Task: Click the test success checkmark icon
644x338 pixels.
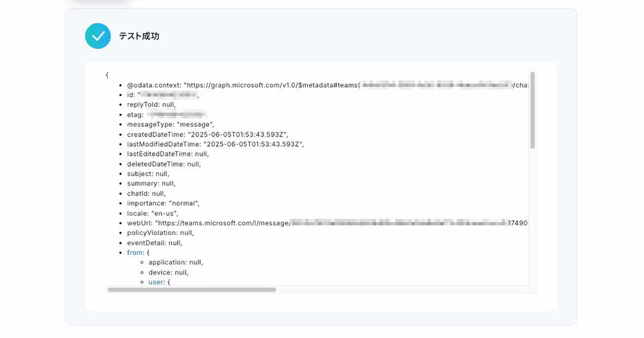Action: pyautogui.click(x=98, y=36)
